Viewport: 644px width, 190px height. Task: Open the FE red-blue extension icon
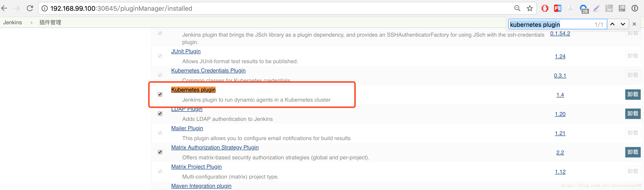(x=558, y=8)
